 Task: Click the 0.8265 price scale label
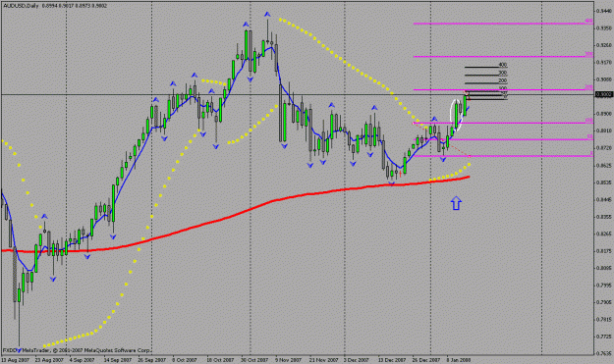click(603, 234)
